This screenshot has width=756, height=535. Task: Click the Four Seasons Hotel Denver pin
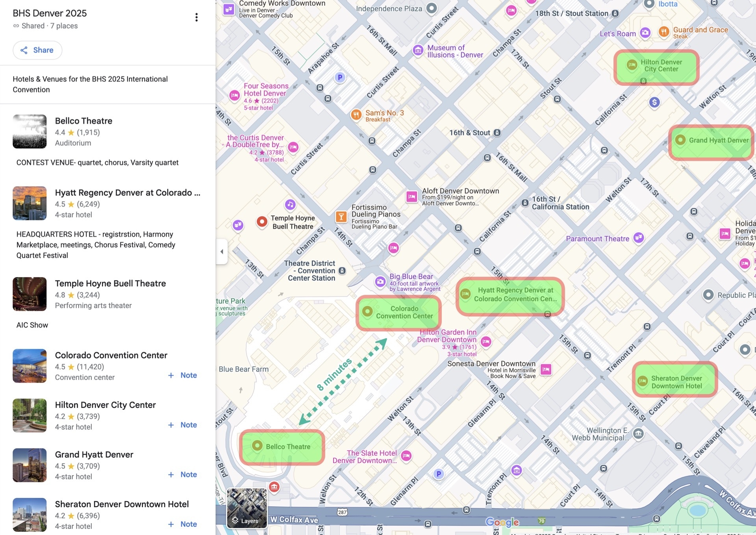234,95
